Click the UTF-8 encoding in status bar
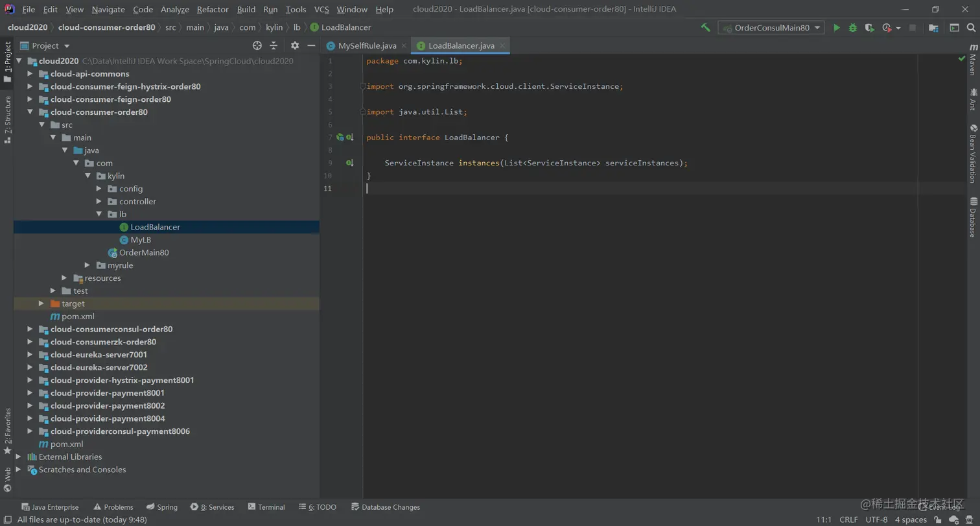This screenshot has height=526, width=980. [876, 520]
